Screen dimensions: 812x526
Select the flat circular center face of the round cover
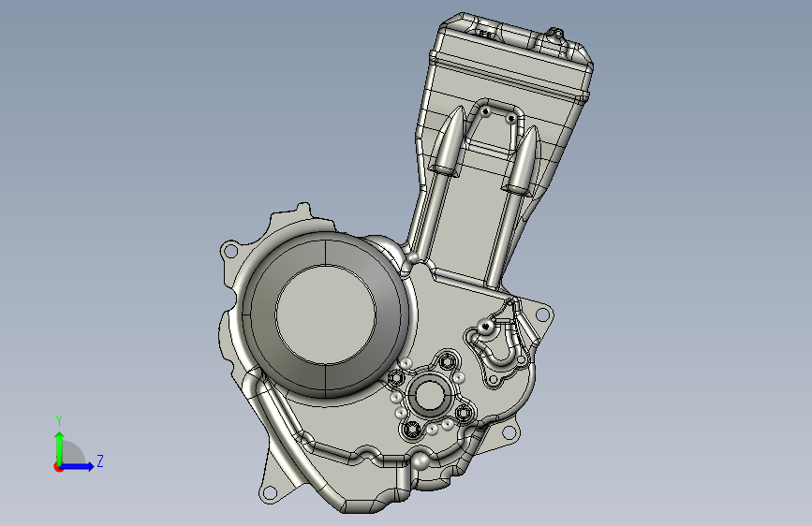tap(326, 315)
